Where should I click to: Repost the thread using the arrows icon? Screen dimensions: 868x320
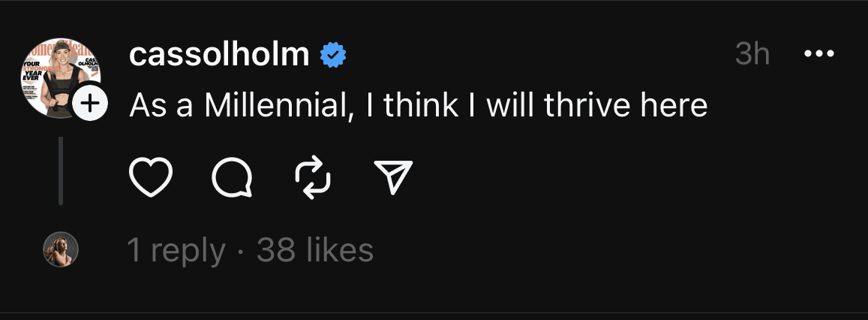pos(314,177)
